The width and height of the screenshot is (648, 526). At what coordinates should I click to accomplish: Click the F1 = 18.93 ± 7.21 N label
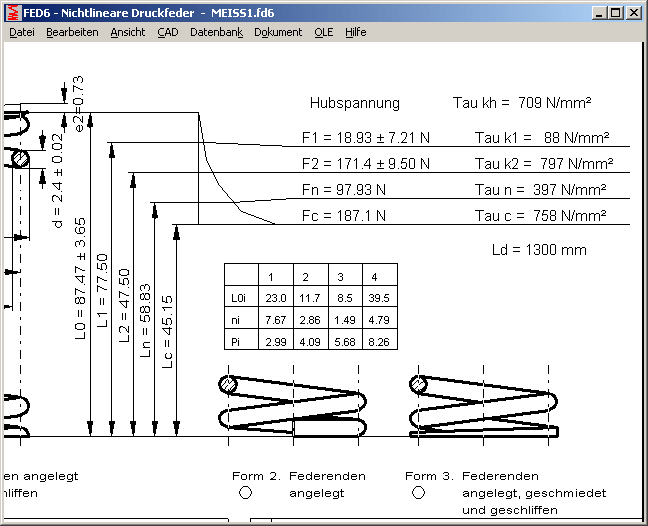pos(366,138)
